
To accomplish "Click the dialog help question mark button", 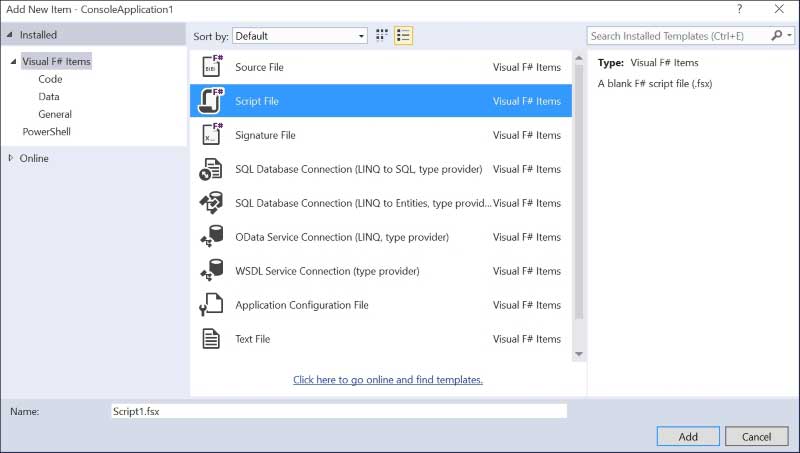I will 739,9.
